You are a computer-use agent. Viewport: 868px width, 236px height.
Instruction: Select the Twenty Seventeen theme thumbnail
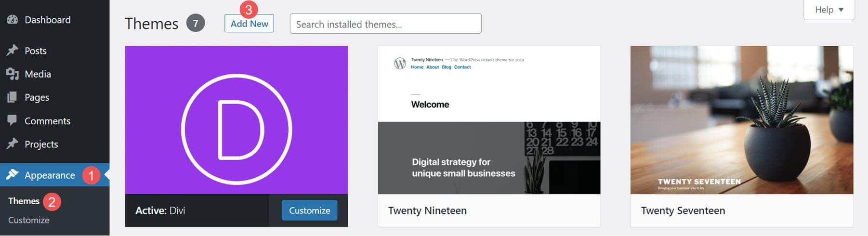coord(741,120)
